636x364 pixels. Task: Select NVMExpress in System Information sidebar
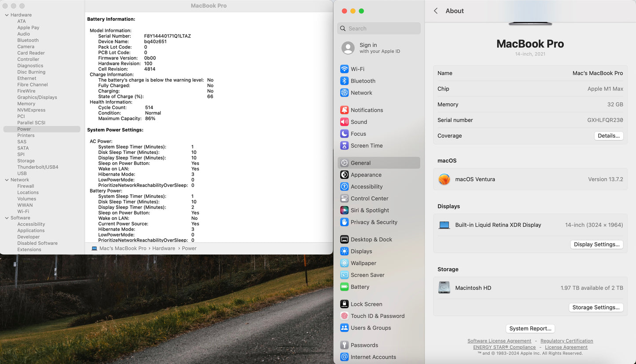click(31, 110)
